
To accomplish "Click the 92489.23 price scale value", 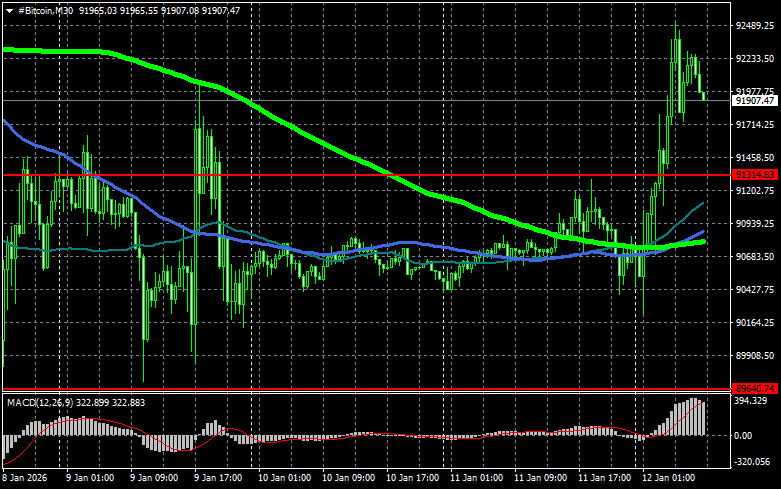I will 755,26.
